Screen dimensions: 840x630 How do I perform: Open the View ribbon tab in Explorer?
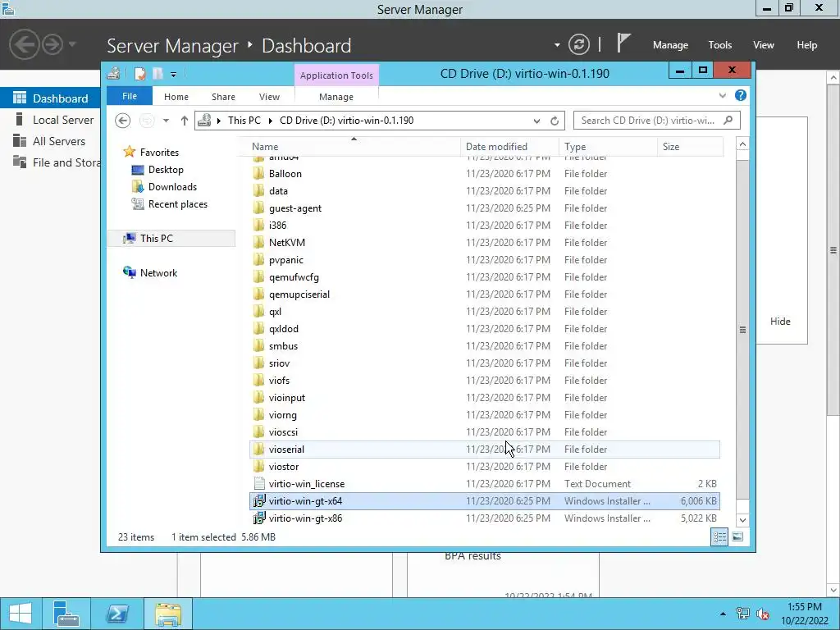(269, 97)
